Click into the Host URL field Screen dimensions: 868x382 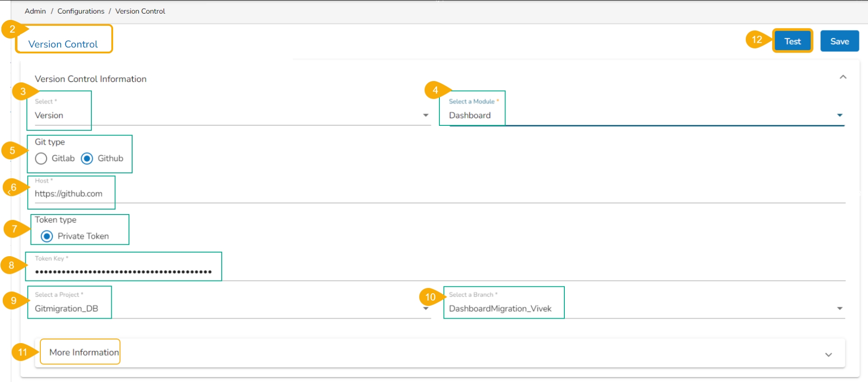[x=272, y=194]
